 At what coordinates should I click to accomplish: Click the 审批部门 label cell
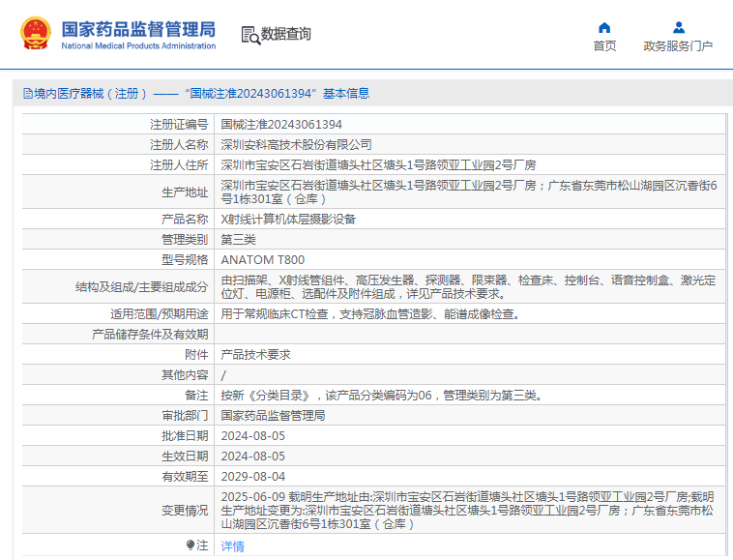click(118, 416)
